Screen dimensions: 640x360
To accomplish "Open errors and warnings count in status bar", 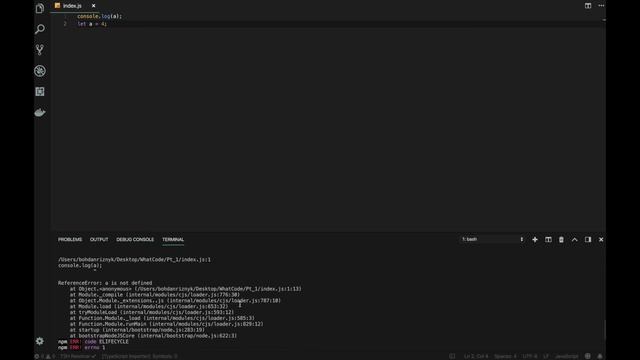I will 45,356.
